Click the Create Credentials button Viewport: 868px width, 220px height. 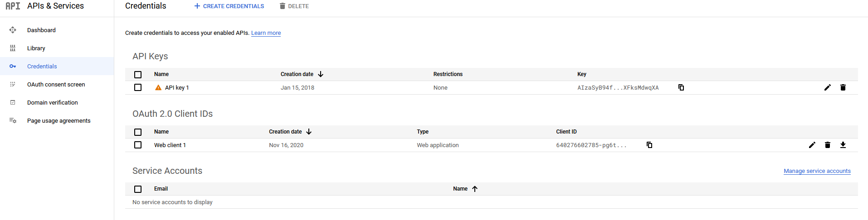pos(229,6)
